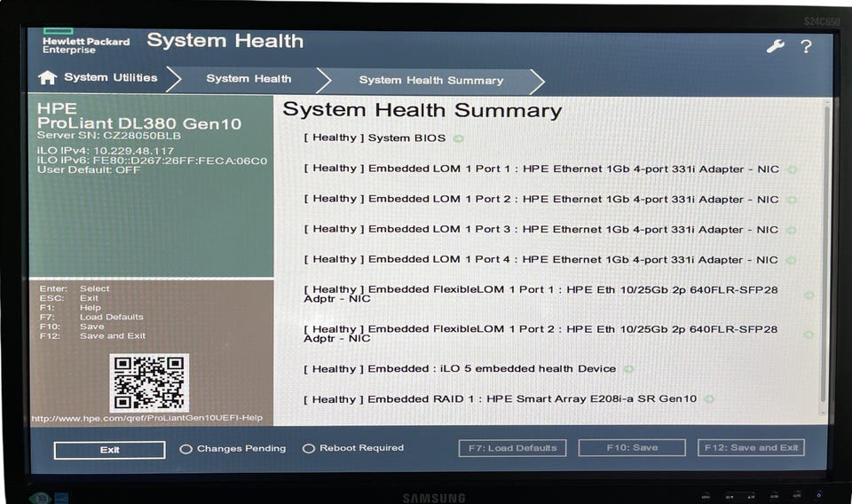Image resolution: width=852 pixels, height=504 pixels.
Task: Click the User Default: OFF text
Action: (x=89, y=170)
